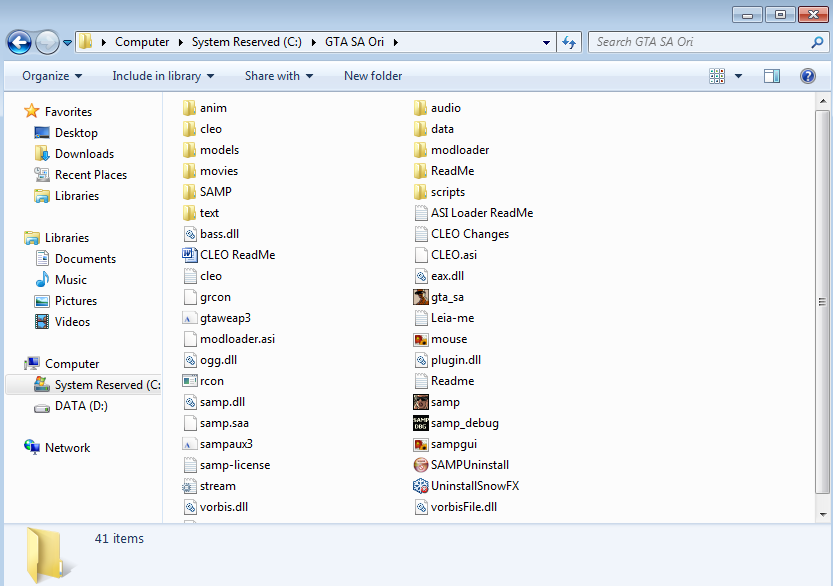This screenshot has width=833, height=586.
Task: Click GTA SA Ori in the breadcrumb
Action: tap(354, 42)
